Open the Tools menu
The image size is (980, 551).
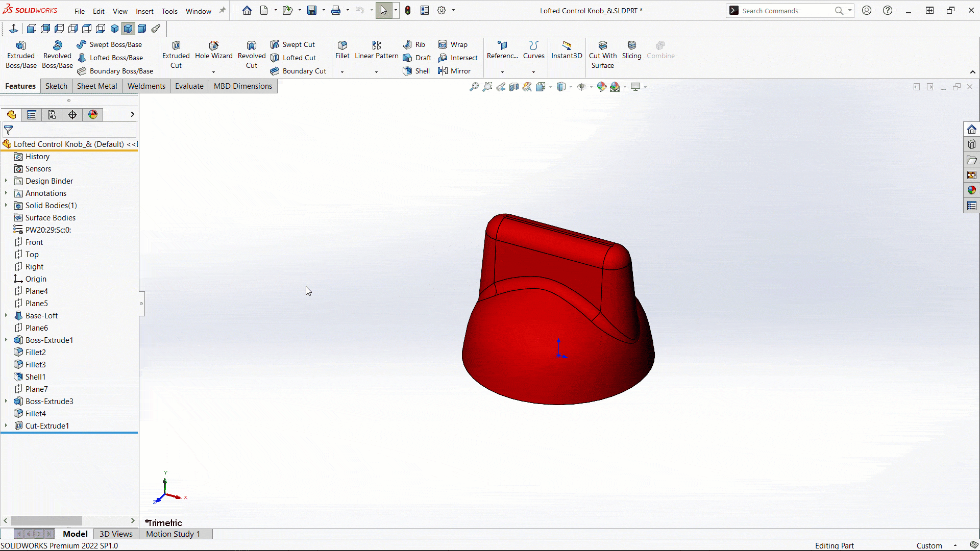(x=169, y=11)
